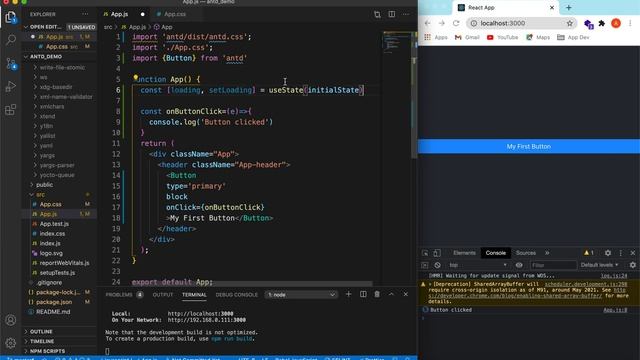Go back in Chrome browser

[x=427, y=23]
